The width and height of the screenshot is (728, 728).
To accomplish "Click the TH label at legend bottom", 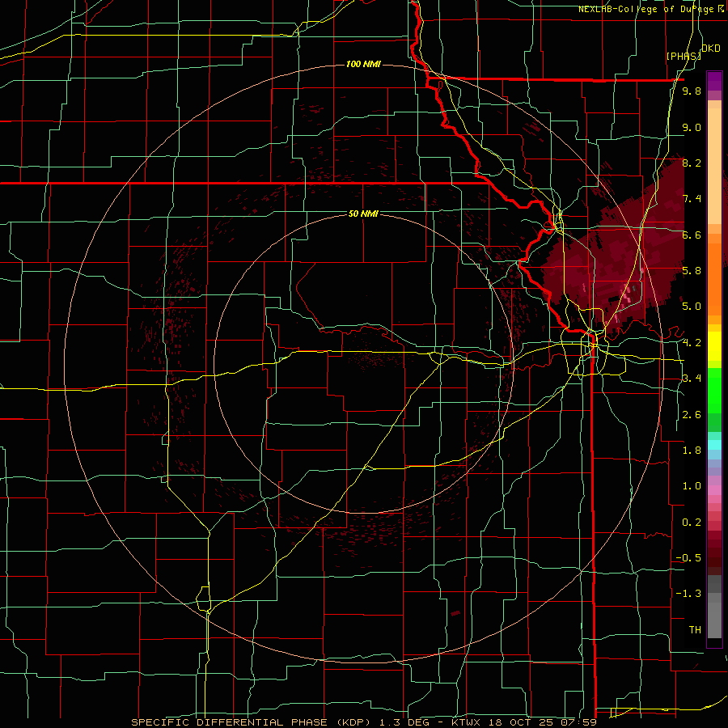I will coord(695,630).
